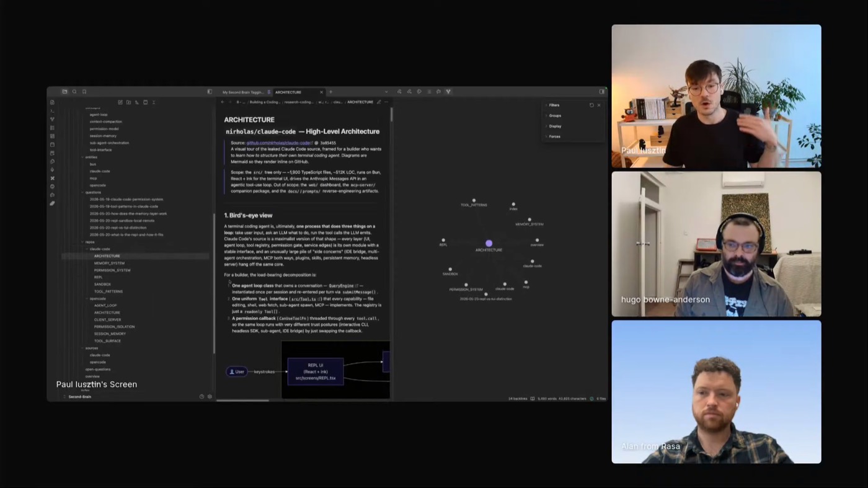The width and height of the screenshot is (868, 488).
Task: Collapse the repos folder
Action: click(x=89, y=242)
